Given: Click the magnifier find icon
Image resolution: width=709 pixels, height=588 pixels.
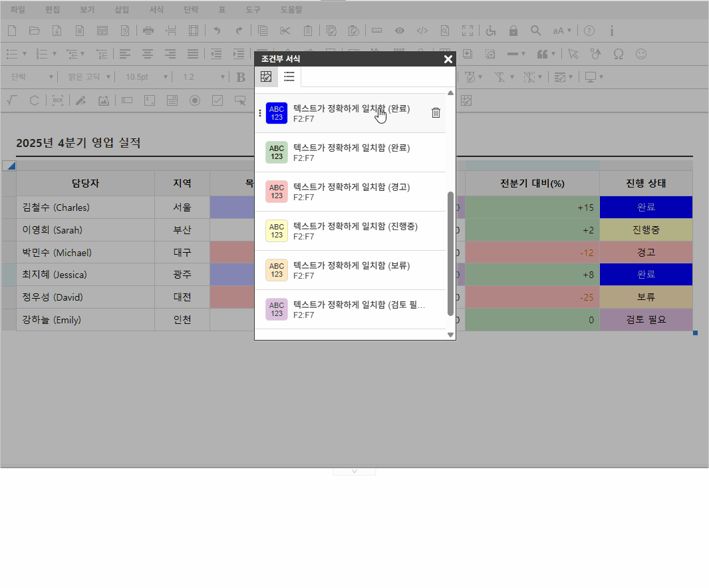Looking at the screenshot, I should (x=535, y=31).
